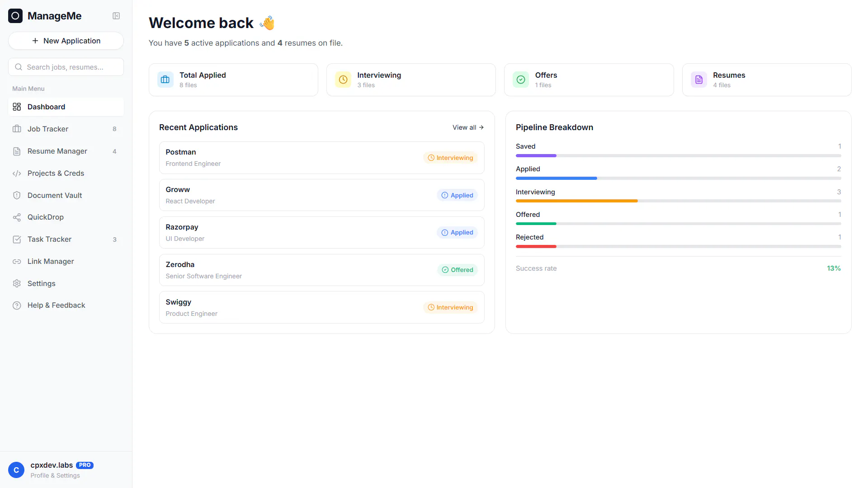Open the Total Applied stats card
868x488 pixels.
click(x=233, y=80)
